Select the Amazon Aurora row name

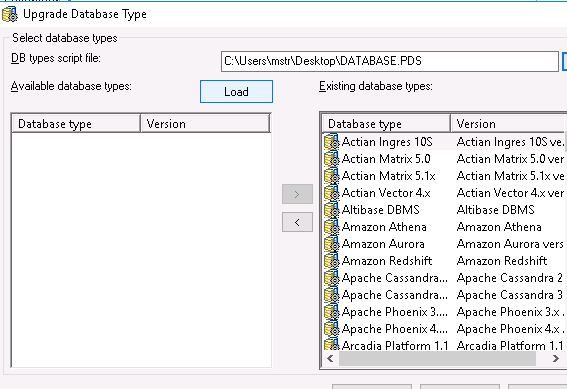(383, 244)
